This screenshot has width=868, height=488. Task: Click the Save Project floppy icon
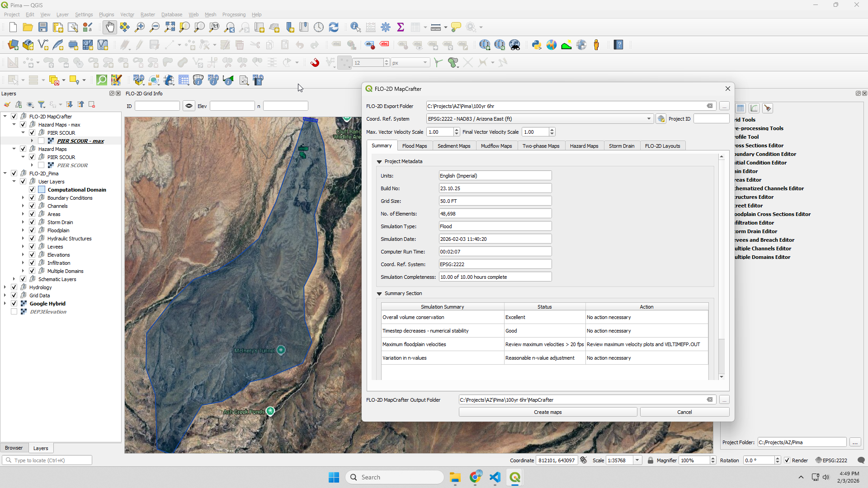pyautogui.click(x=43, y=27)
